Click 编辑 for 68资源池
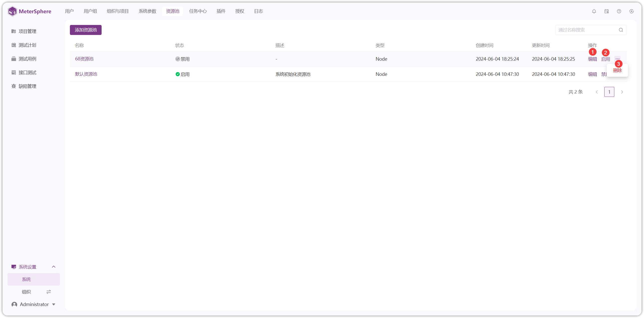644x318 pixels. click(x=593, y=59)
